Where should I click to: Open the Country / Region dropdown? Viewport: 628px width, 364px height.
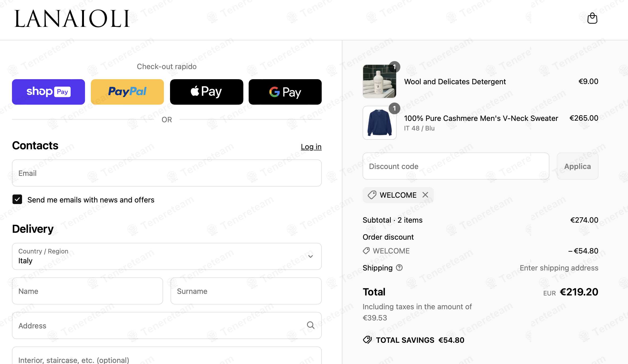(167, 256)
